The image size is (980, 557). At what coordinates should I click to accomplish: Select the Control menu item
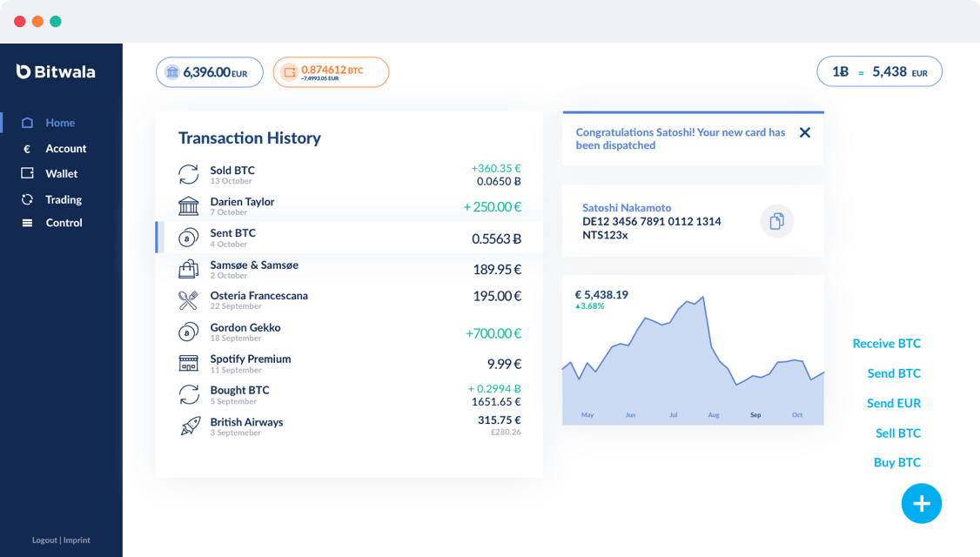[x=64, y=223]
